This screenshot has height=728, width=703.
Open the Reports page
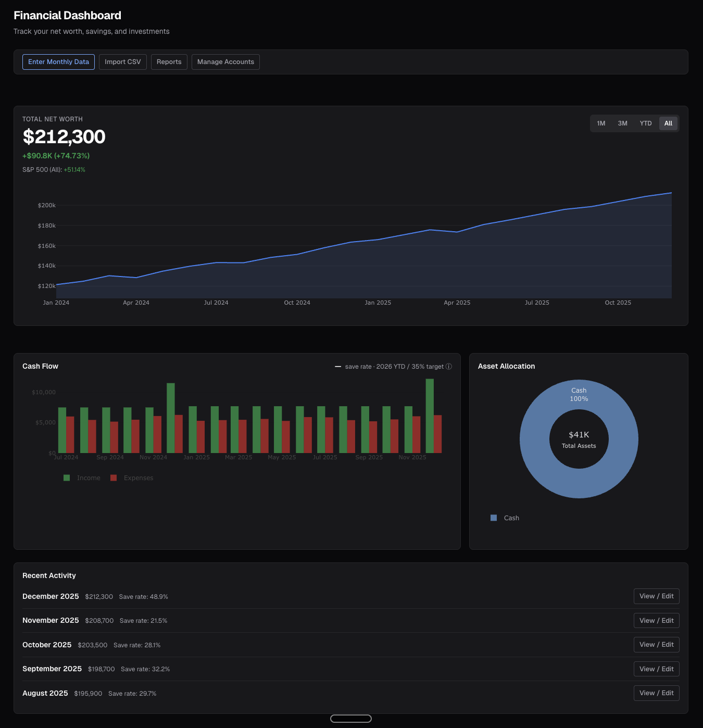pos(169,62)
